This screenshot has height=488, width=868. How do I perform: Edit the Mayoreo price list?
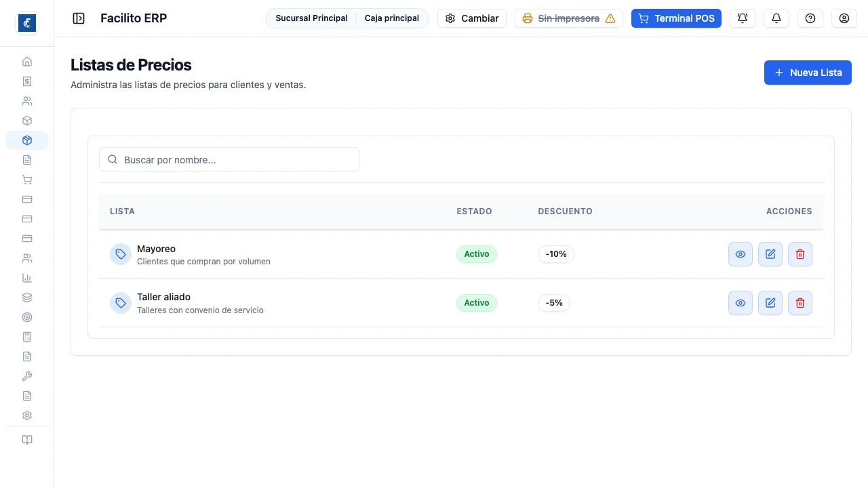(x=770, y=254)
